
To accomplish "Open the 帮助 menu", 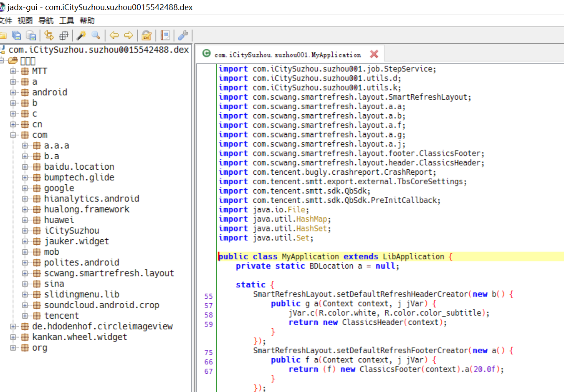I will pos(87,20).
